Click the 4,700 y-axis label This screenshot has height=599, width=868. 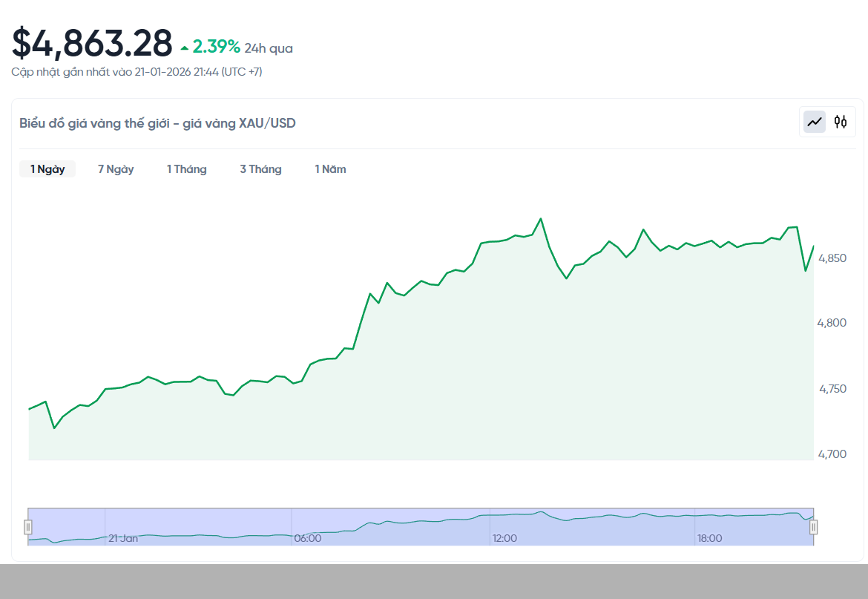click(832, 454)
